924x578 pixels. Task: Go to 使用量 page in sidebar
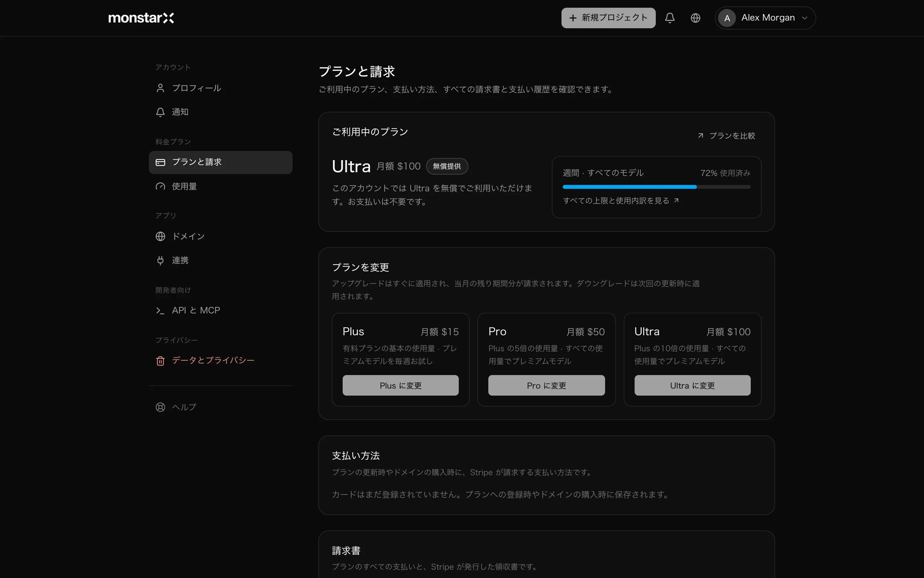tap(221, 187)
